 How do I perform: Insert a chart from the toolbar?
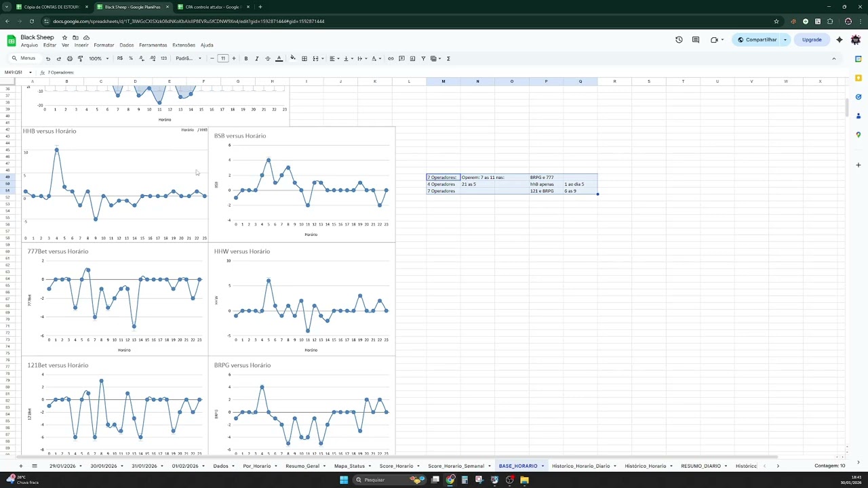coord(412,58)
